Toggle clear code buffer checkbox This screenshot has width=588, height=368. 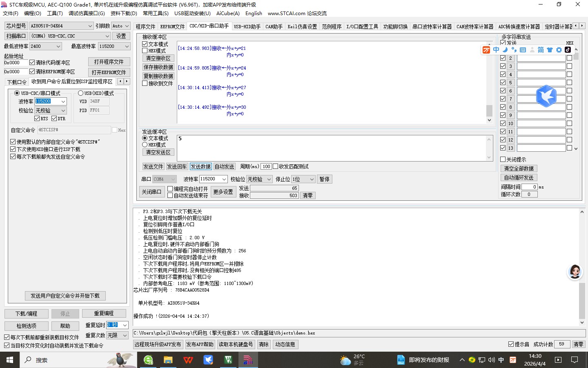[32, 63]
